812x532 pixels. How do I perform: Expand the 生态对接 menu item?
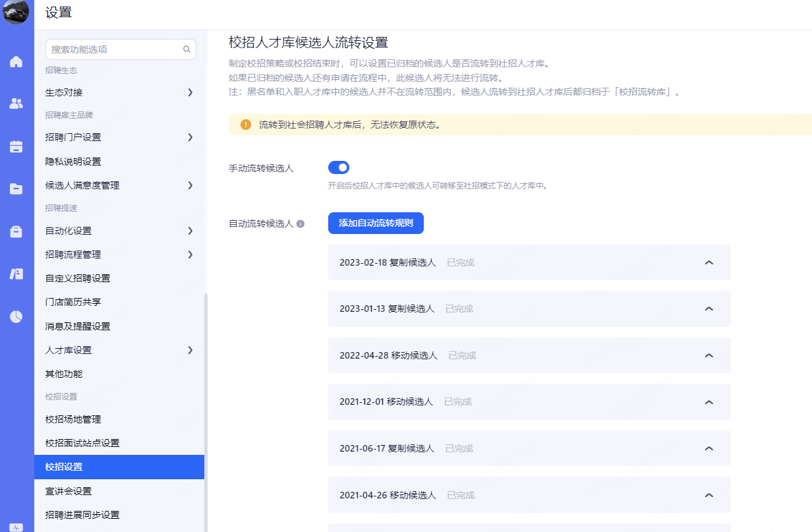click(190, 92)
